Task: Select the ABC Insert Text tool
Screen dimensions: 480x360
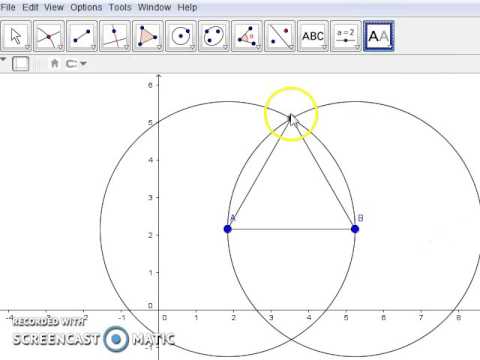Action: 313,36
